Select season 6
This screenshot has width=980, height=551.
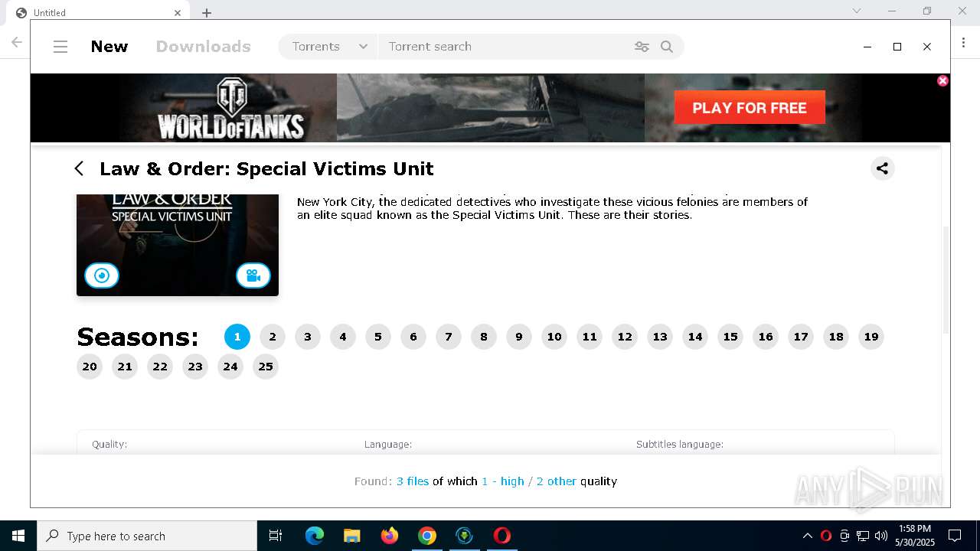point(413,337)
